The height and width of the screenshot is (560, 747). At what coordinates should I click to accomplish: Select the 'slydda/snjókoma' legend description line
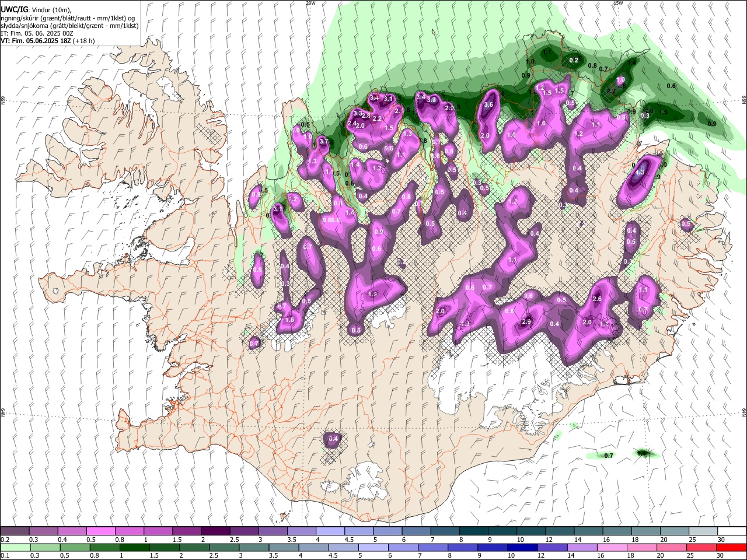click(70, 26)
